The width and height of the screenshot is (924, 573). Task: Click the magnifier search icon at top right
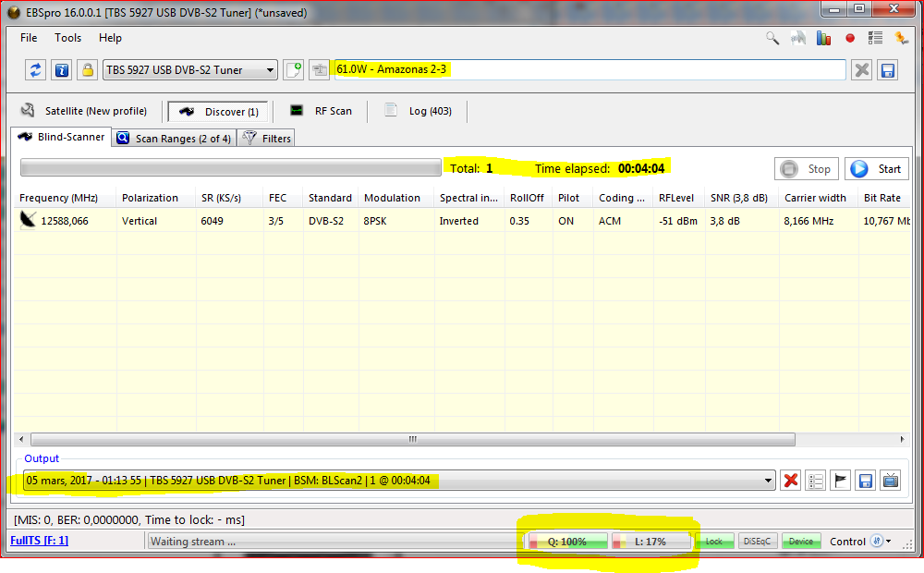point(772,38)
